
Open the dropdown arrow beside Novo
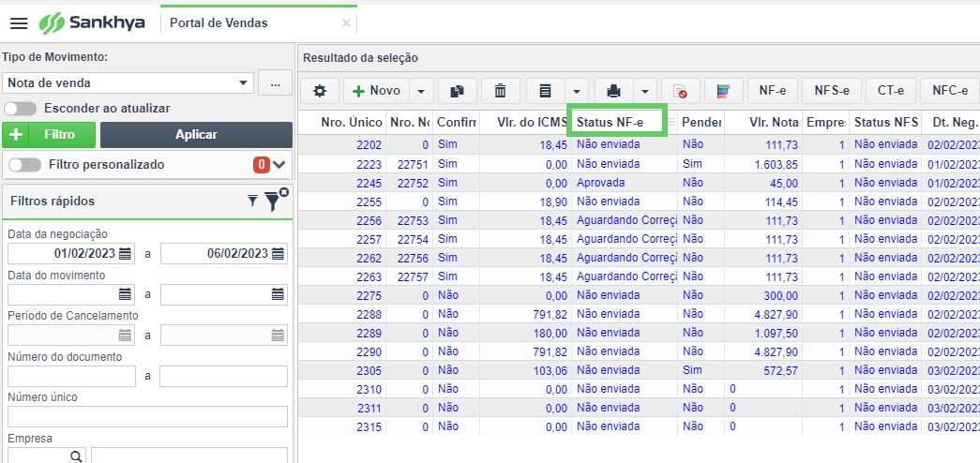pyautogui.click(x=421, y=91)
